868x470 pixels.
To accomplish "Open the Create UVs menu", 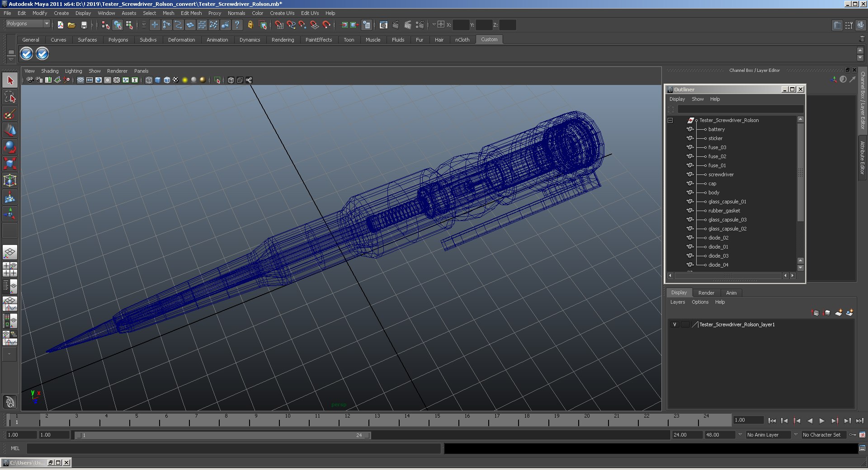I will tap(282, 13).
